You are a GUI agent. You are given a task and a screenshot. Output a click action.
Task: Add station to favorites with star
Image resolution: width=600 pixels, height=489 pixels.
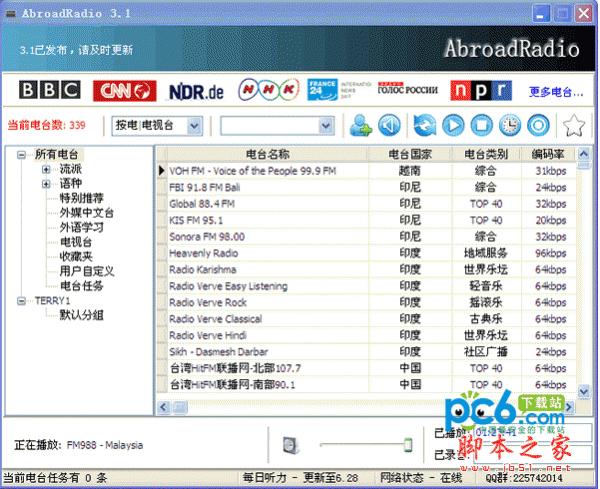click(574, 125)
